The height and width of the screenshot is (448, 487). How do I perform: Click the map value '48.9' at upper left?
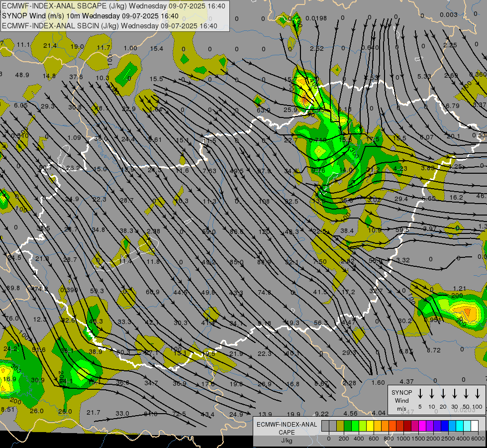coord(22,75)
